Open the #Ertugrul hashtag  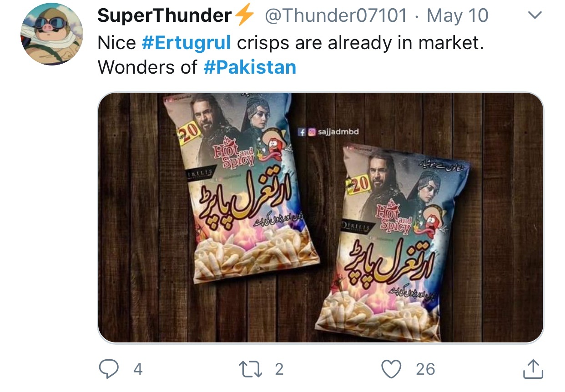pyautogui.click(x=187, y=42)
